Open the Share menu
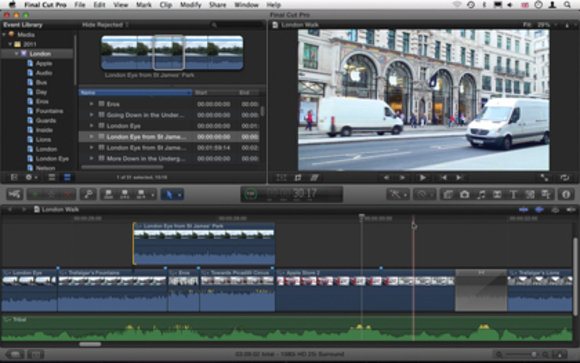This screenshot has width=580, height=363. pyautogui.click(x=218, y=5)
